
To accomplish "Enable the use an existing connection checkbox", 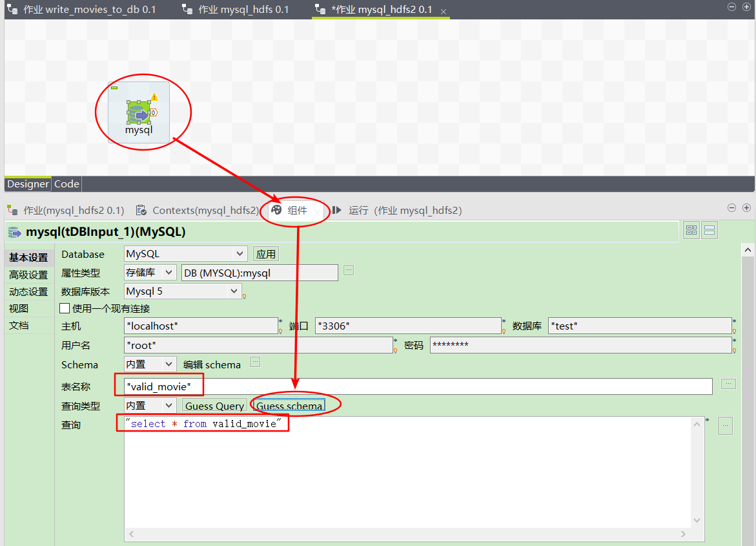I will (65, 309).
